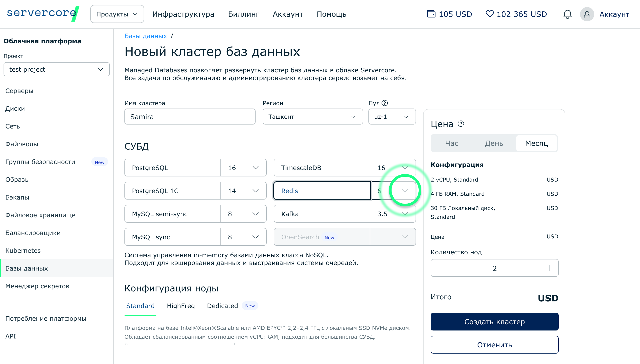640x364 pixels.
Task: Decrease node count with minus
Action: [x=440, y=268]
